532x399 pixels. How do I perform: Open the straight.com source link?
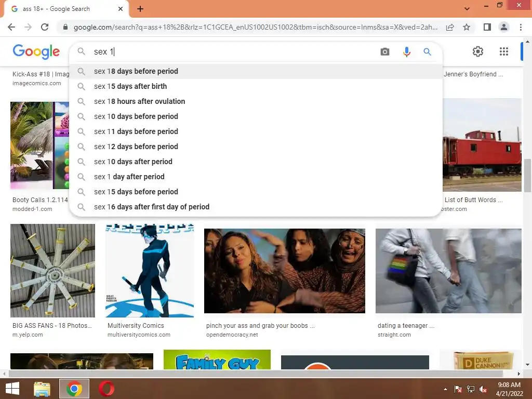coord(394,335)
